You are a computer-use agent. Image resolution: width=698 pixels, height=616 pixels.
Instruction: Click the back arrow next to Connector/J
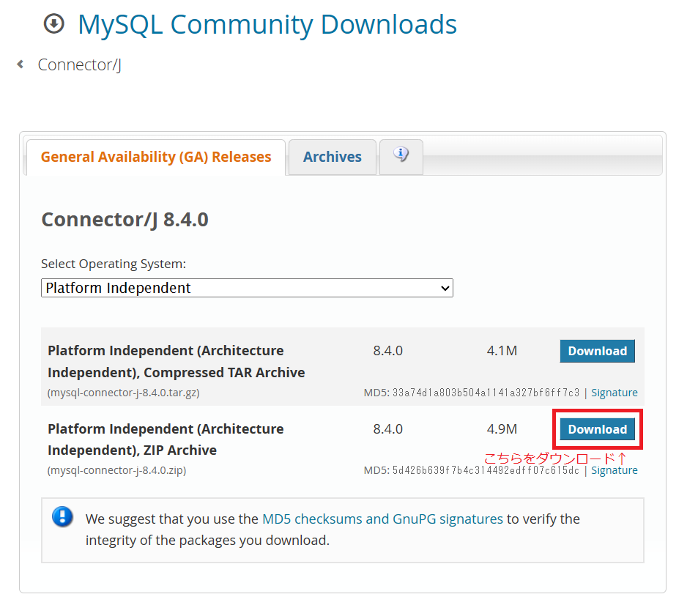[20, 64]
